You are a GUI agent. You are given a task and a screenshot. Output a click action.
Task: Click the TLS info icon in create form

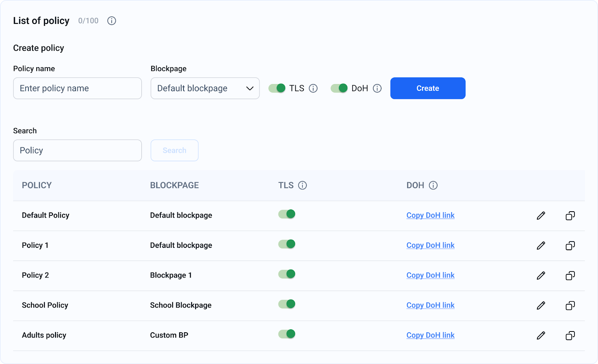[x=313, y=88]
